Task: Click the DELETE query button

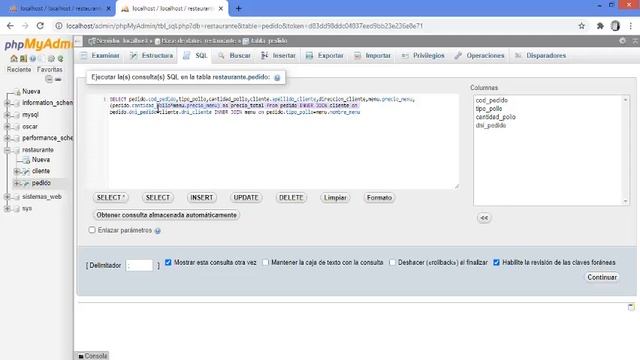Action: pyautogui.click(x=291, y=198)
